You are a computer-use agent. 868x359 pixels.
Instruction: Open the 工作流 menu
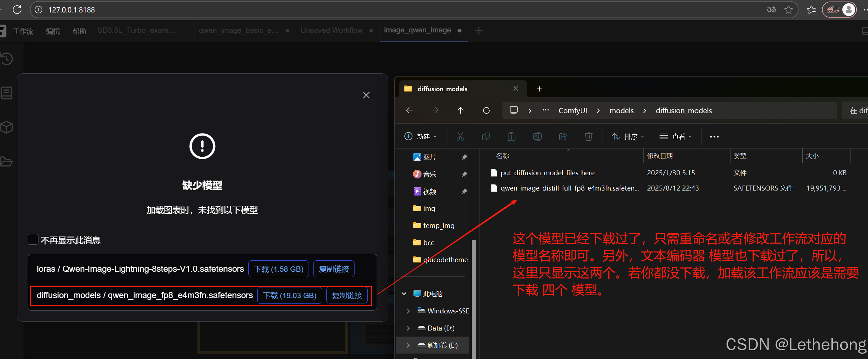pyautogui.click(x=23, y=31)
